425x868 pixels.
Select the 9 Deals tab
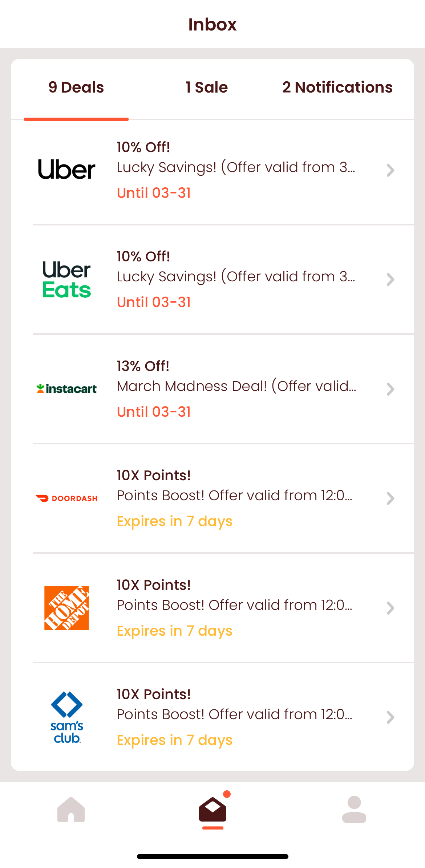[x=76, y=87]
